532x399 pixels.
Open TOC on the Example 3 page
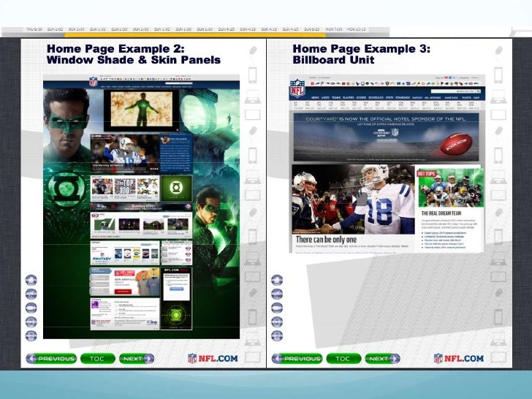click(x=343, y=359)
